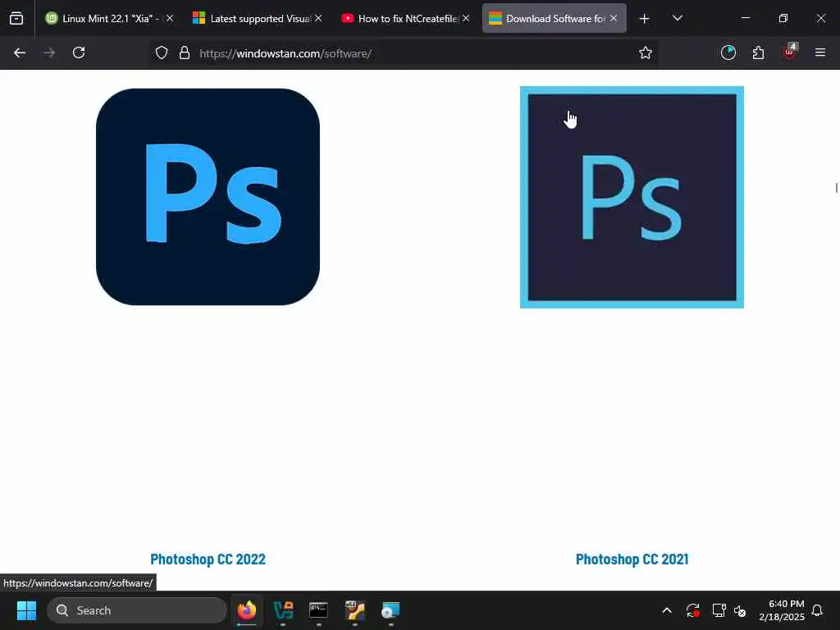Open the Photoshop CC 2022 link
Viewport: 840px width, 630px height.
208,559
